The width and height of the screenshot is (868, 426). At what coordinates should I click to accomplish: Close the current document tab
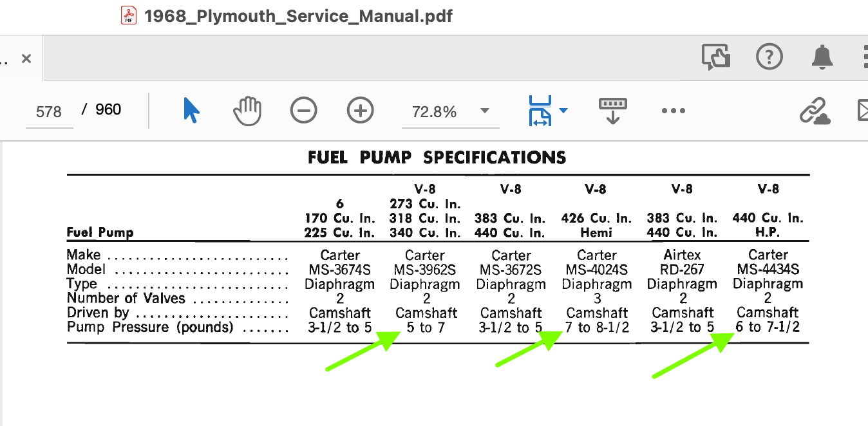26,59
